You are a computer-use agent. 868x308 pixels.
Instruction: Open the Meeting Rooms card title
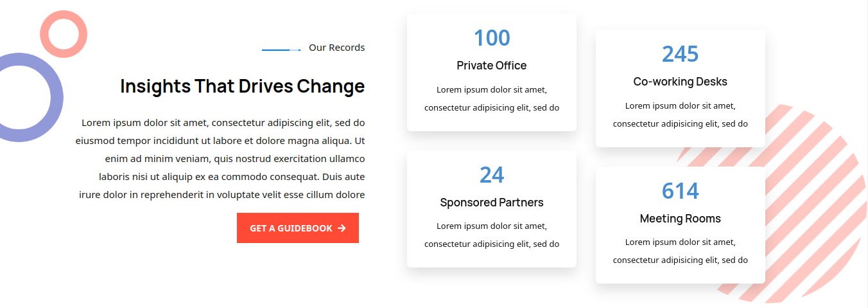[x=680, y=219]
